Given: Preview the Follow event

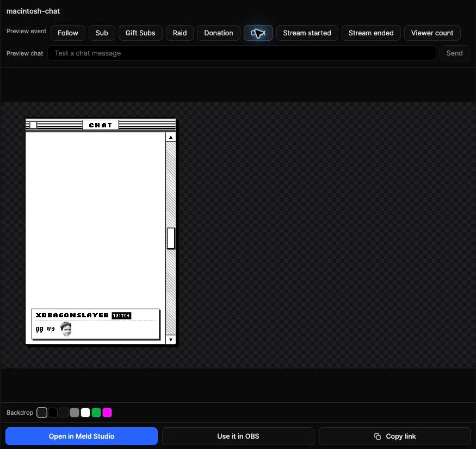Looking at the screenshot, I should coord(67,33).
